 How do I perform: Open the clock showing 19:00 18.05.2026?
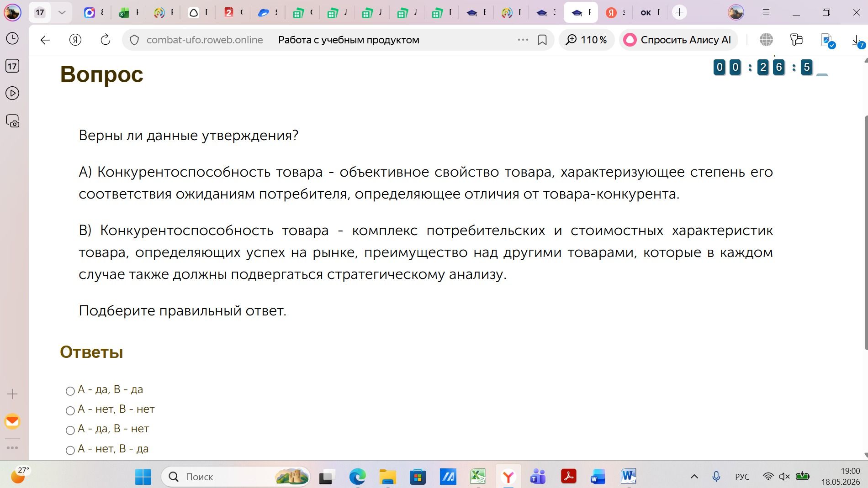841,477
